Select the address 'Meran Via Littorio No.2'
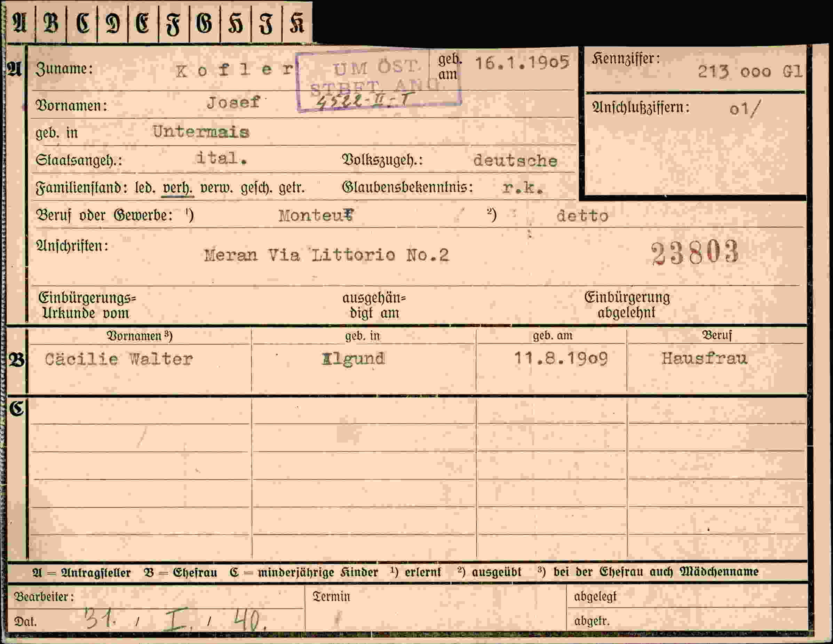Image resolution: width=833 pixels, height=644 pixels. pos(326,255)
